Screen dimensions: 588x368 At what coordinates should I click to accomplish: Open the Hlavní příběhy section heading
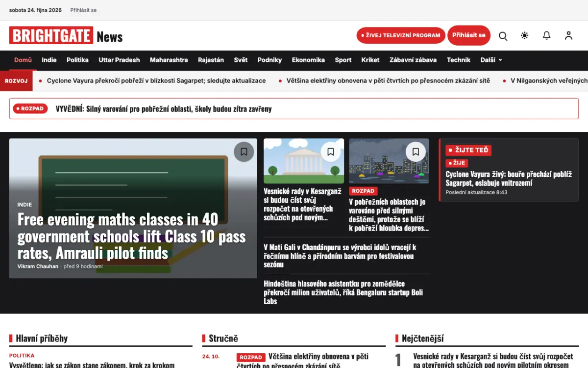tap(42, 338)
